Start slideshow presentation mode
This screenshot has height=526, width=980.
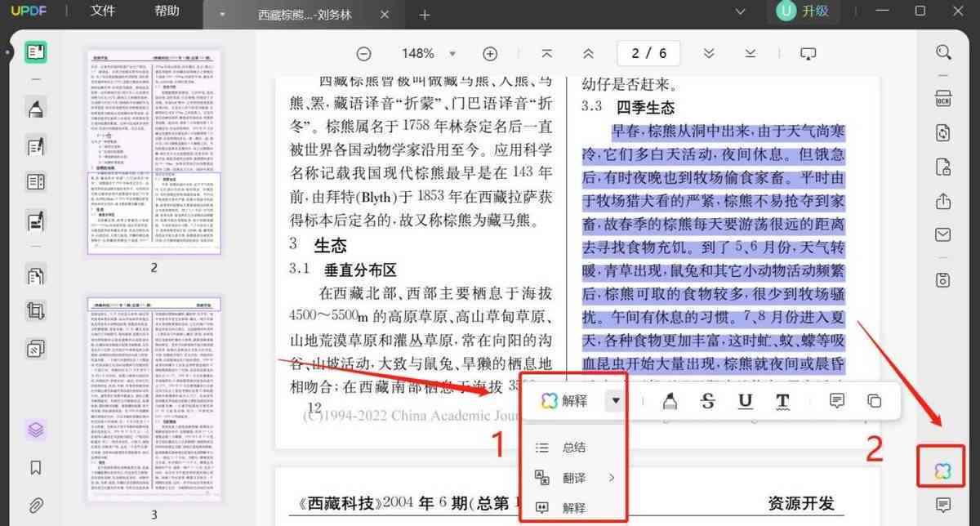(808, 53)
